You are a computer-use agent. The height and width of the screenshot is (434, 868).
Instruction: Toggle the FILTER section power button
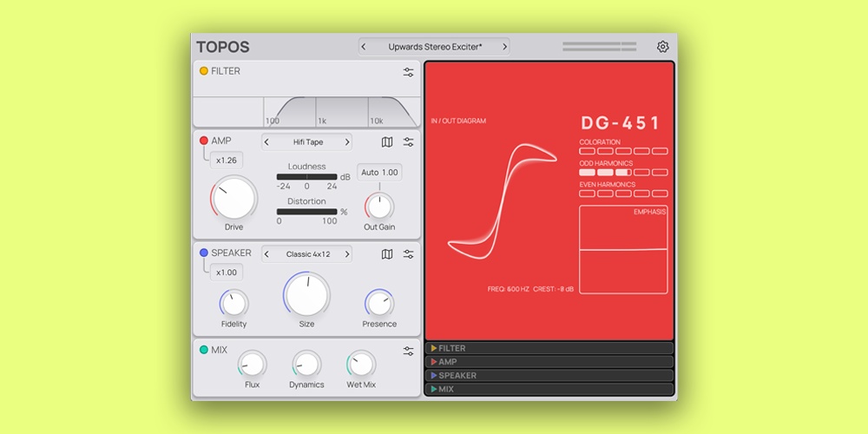[x=204, y=71]
